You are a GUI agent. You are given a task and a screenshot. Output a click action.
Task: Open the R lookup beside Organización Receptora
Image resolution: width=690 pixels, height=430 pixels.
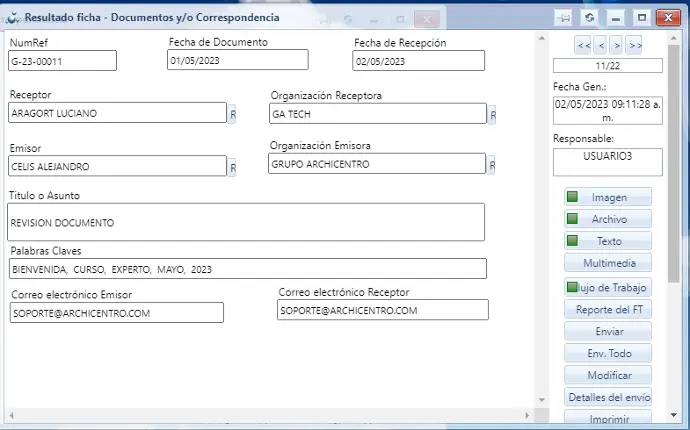(x=492, y=115)
